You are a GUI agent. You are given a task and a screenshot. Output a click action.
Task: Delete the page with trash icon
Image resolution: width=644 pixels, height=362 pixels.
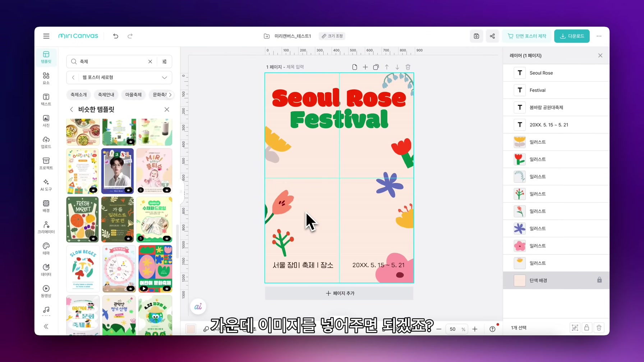[408, 67]
